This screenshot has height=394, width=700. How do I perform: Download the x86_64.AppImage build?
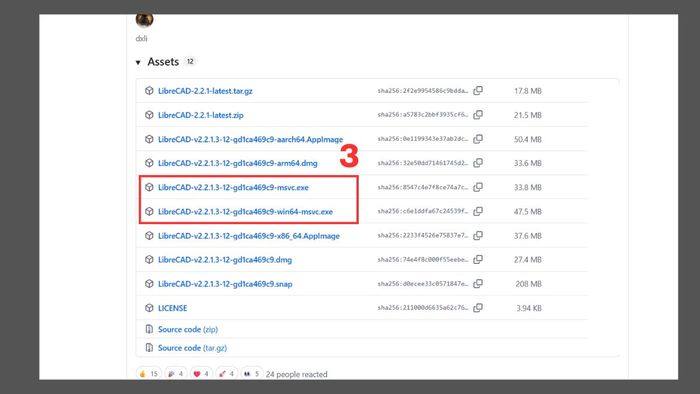pyautogui.click(x=249, y=236)
